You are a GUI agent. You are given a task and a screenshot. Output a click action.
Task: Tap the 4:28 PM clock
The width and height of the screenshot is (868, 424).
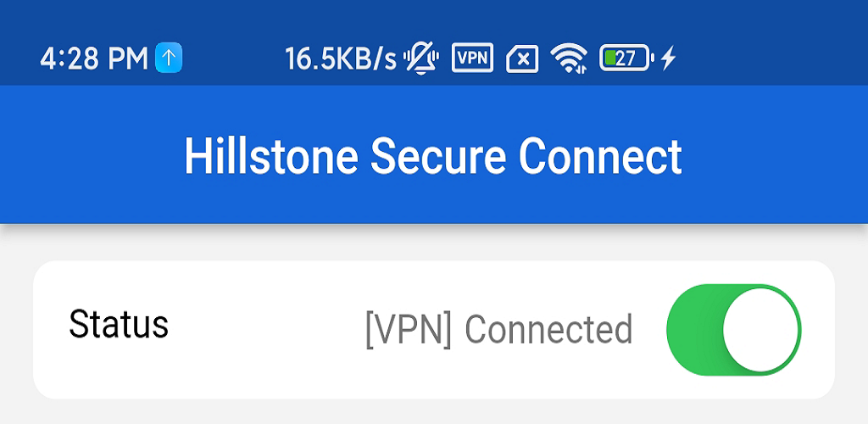point(94,59)
